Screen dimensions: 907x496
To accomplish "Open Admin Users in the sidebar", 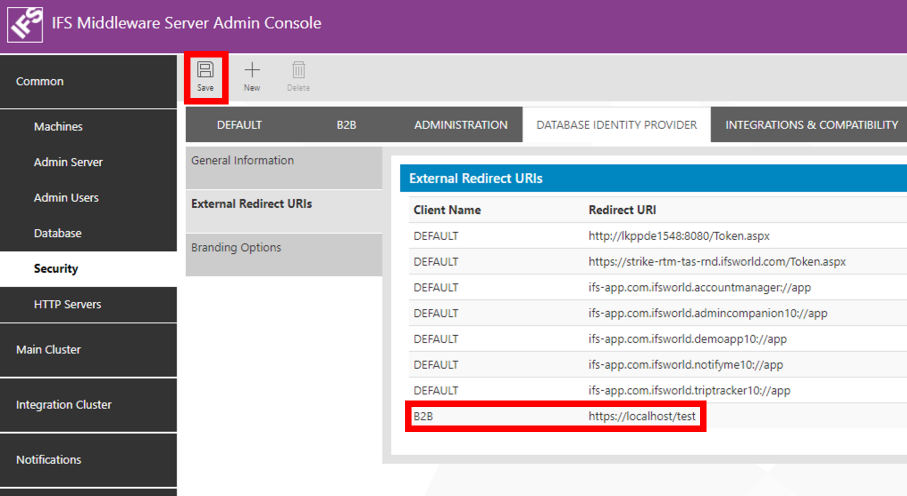I will (x=66, y=198).
